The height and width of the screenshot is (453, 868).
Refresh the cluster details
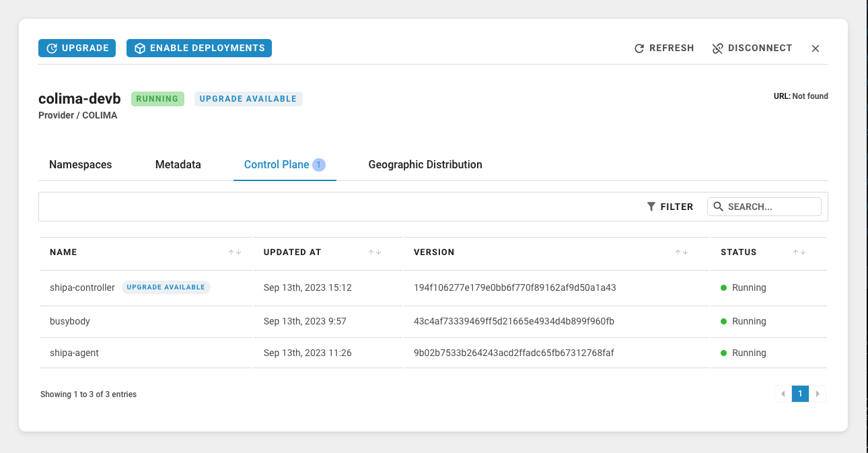pos(664,48)
